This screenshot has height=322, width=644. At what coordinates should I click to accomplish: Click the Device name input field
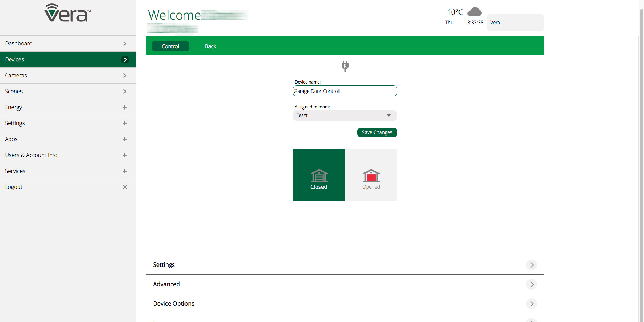345,91
